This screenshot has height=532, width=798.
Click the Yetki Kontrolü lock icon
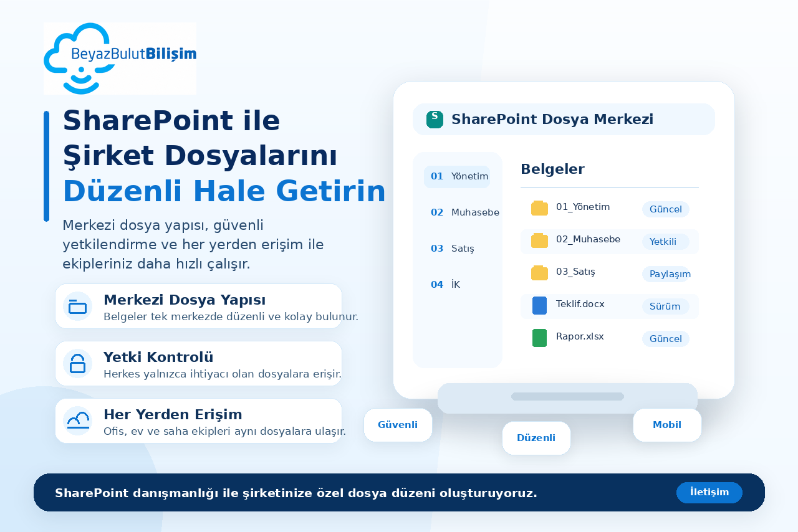click(78, 364)
